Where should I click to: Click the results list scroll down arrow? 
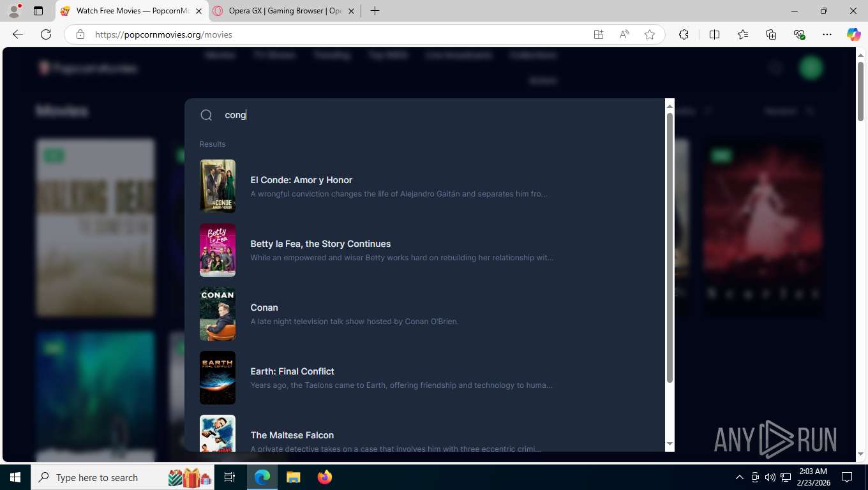coord(670,444)
